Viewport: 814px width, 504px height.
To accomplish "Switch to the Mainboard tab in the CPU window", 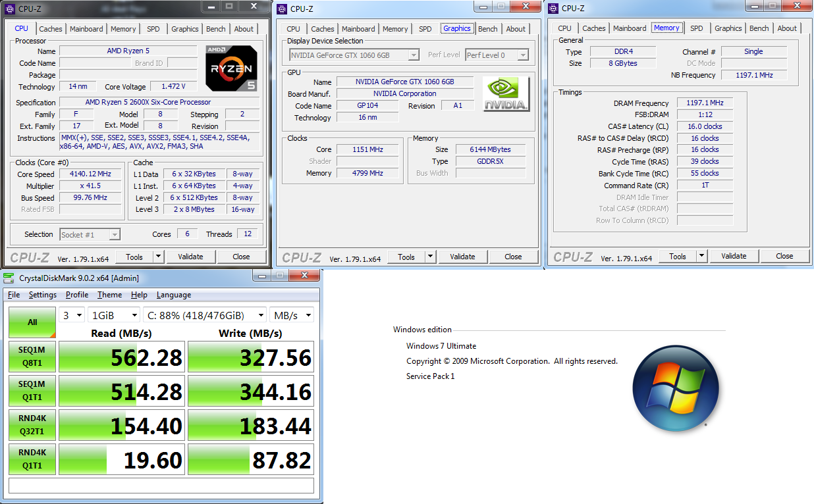I will (x=86, y=29).
